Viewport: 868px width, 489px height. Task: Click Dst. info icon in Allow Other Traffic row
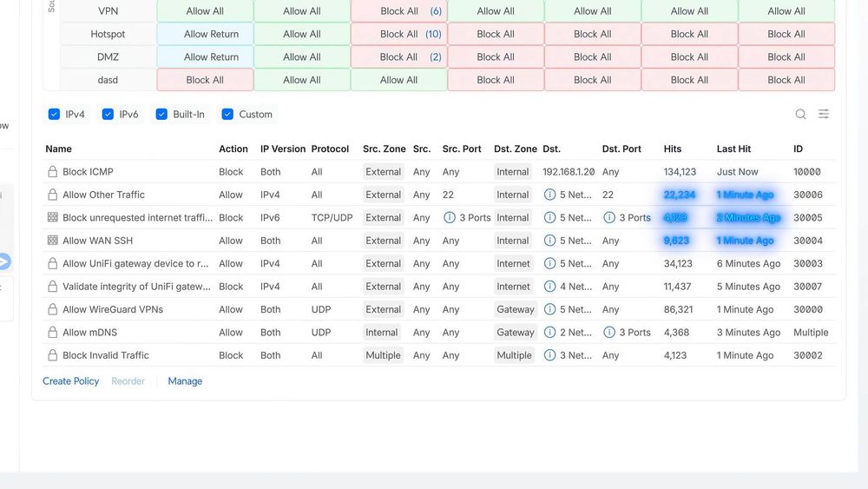pos(549,195)
